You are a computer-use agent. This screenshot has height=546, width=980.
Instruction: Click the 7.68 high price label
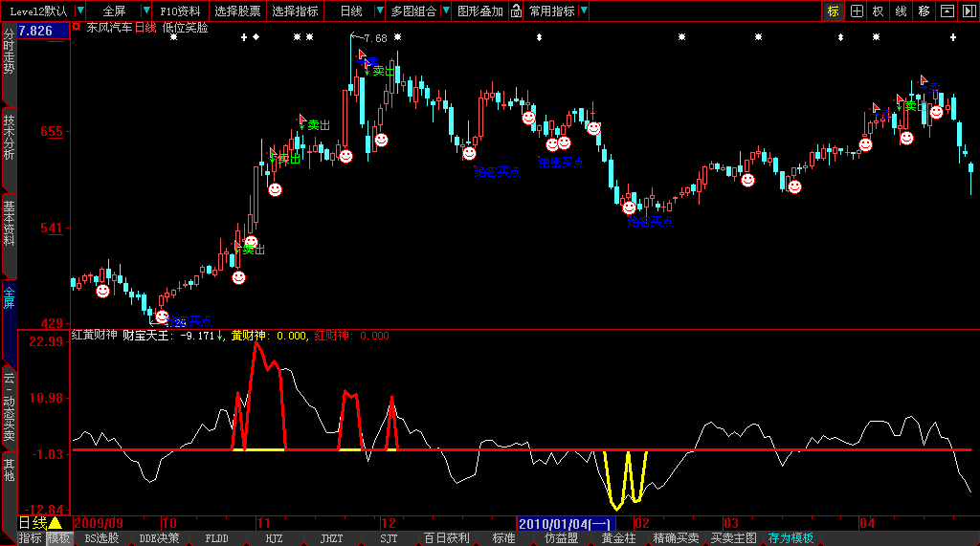375,38
